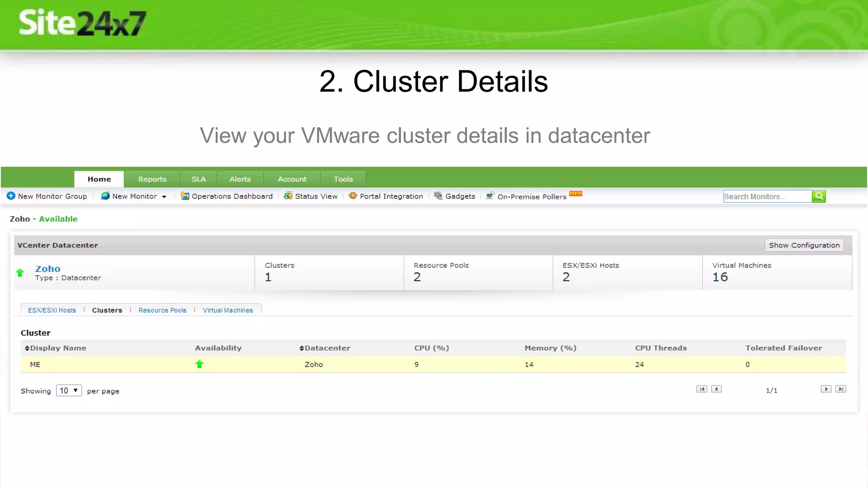Viewport: 868px width, 488px height.
Task: Click the Search Monitors input field
Action: pyautogui.click(x=767, y=196)
